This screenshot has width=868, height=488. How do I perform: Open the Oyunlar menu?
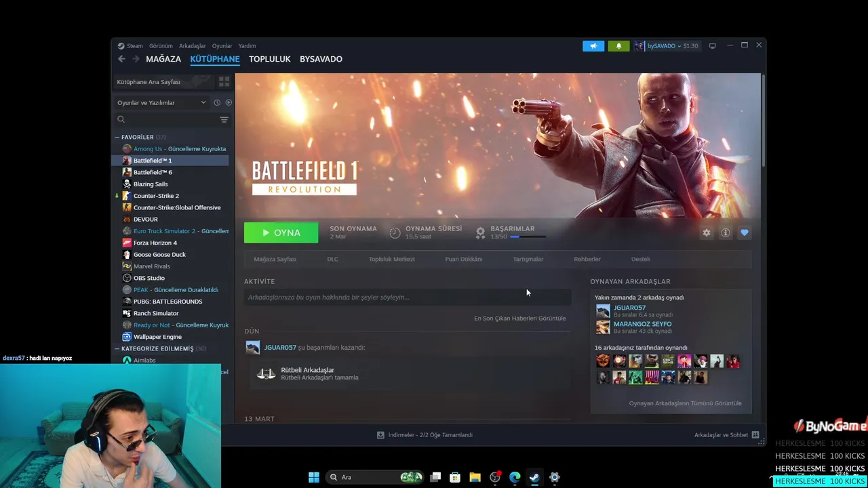(x=222, y=46)
